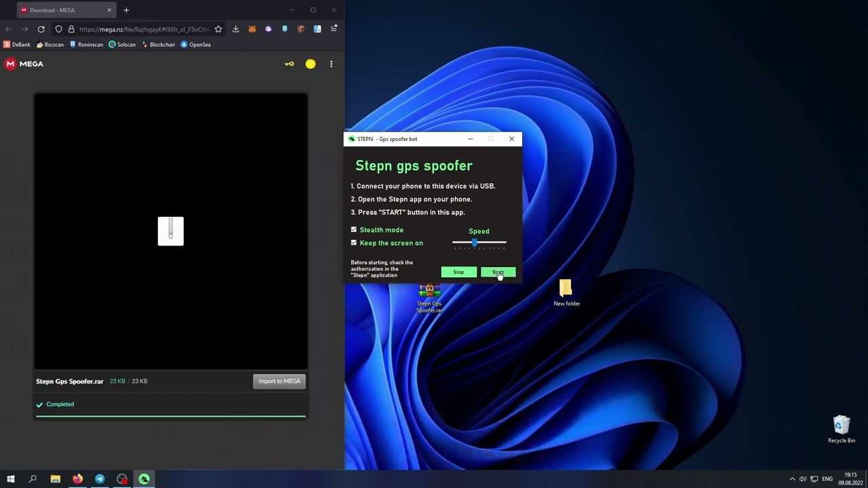Click Start in the spoofer bot

pos(498,272)
